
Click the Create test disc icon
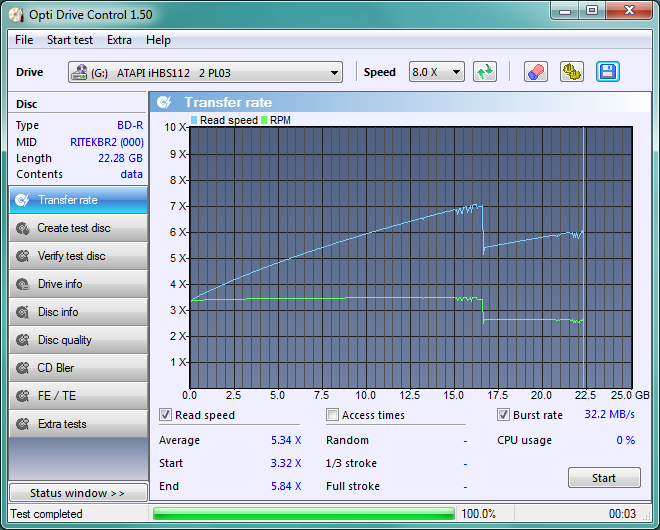pyautogui.click(x=22, y=228)
